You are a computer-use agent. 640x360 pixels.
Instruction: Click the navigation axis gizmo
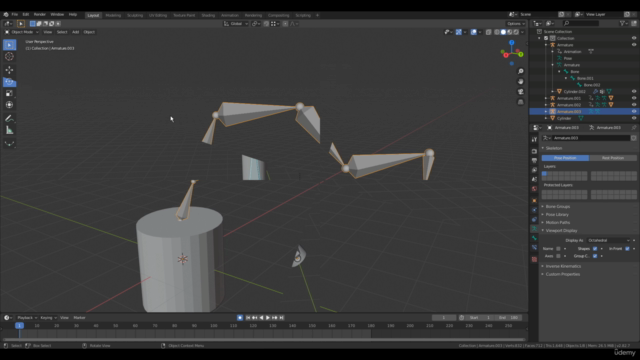pyautogui.click(x=512, y=52)
